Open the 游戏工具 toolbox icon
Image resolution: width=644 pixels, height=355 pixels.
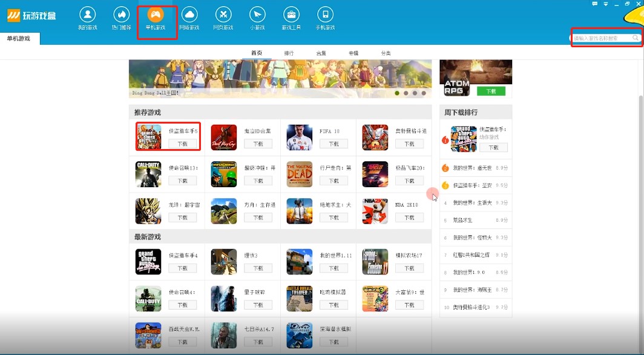[291, 15]
